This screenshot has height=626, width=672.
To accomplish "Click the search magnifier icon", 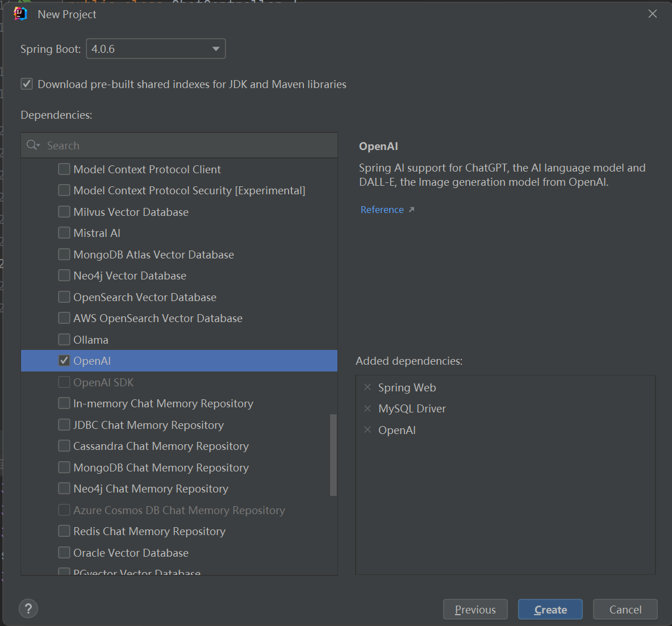I will (x=32, y=145).
